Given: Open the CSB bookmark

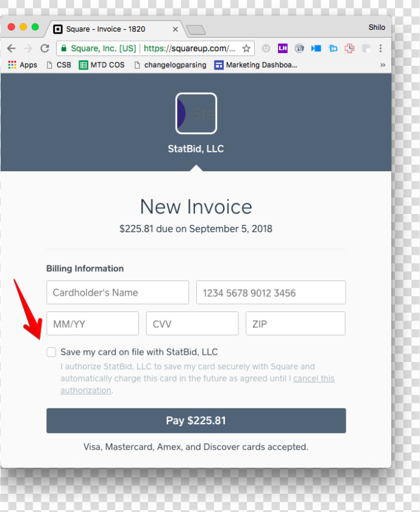Looking at the screenshot, I should click(x=59, y=65).
